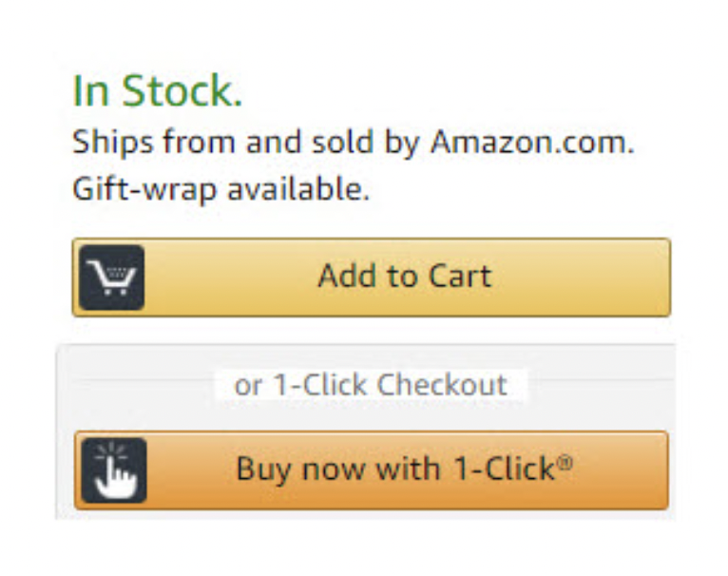
Task: Click divider line left of 1-Click Checkout
Action: 144,380
